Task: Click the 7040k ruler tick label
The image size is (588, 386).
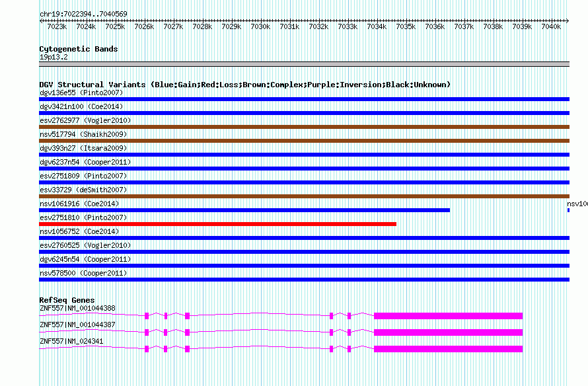Action: click(x=551, y=26)
